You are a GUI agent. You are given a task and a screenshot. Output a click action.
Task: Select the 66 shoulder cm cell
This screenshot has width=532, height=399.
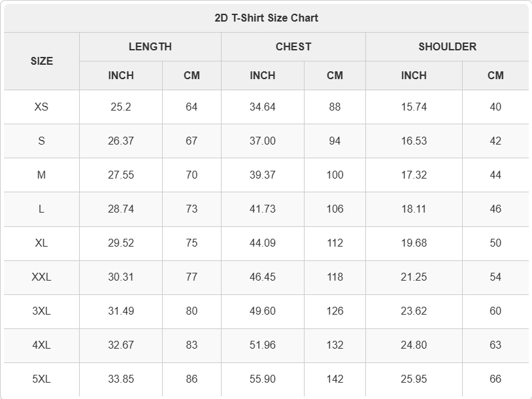(x=495, y=379)
